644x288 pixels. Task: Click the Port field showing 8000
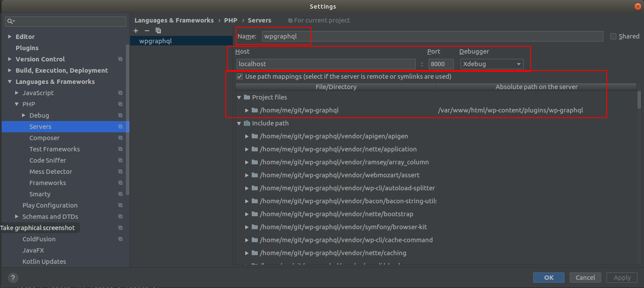tap(441, 64)
